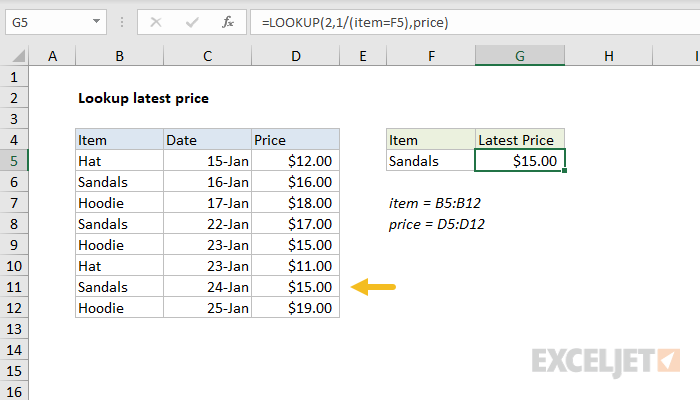Select column C header
Screen dimensions: 700x400
tap(207, 56)
